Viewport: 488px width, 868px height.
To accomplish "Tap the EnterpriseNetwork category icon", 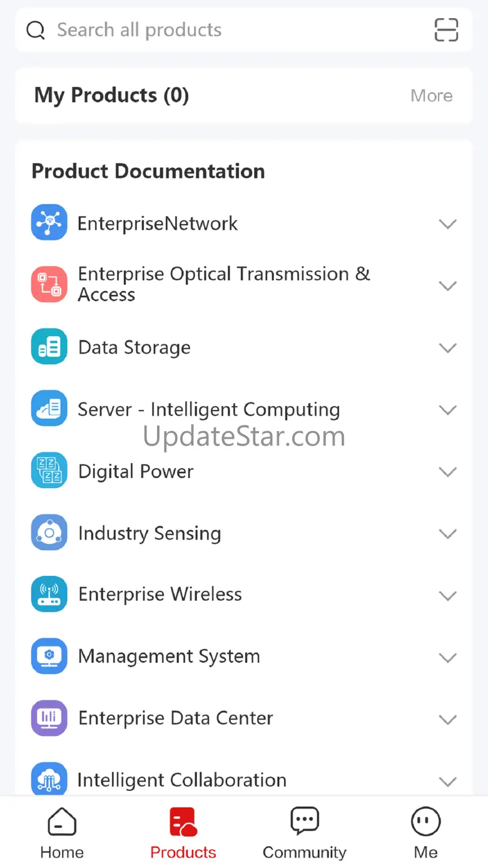I will tap(49, 223).
